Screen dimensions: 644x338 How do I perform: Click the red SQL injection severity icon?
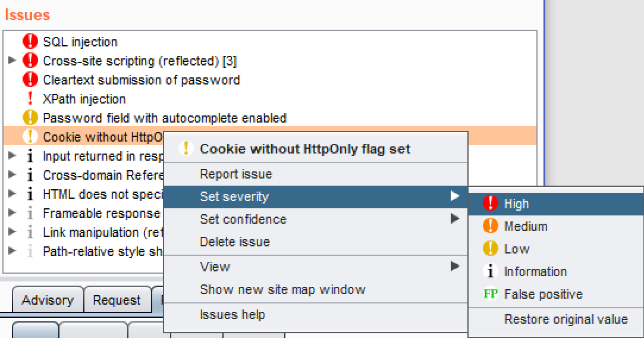(30, 42)
